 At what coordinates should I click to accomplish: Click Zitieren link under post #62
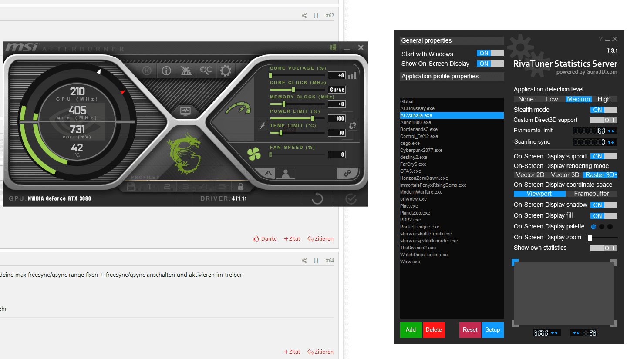pos(320,239)
